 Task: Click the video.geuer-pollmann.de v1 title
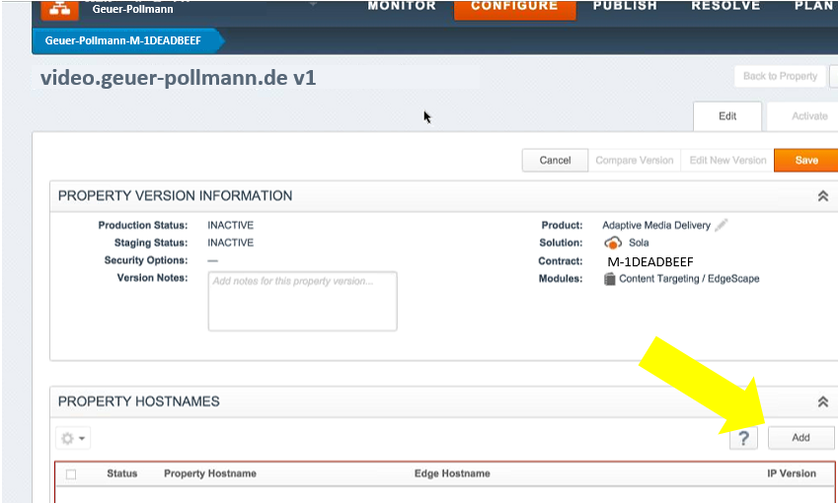179,78
